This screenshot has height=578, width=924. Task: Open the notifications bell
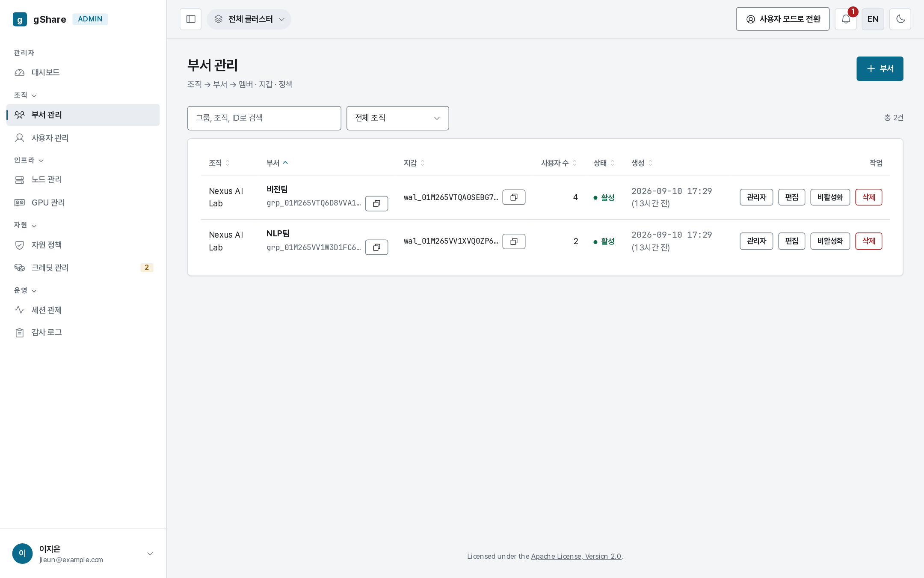(x=846, y=19)
